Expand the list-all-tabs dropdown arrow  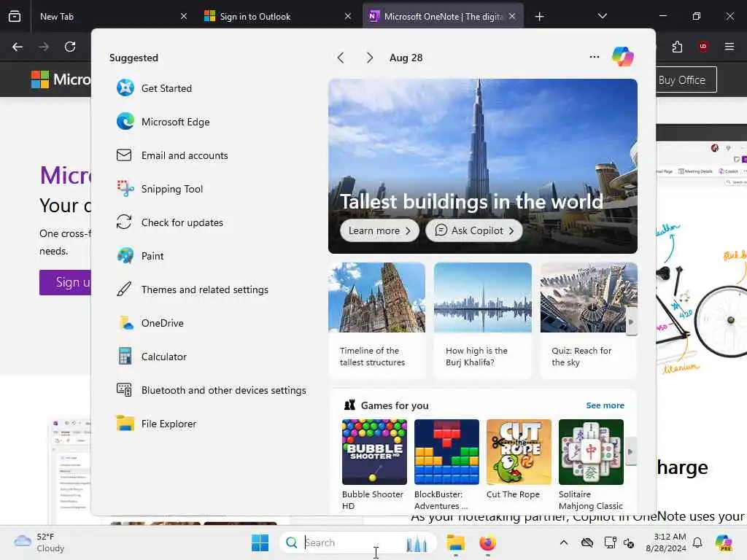point(602,16)
